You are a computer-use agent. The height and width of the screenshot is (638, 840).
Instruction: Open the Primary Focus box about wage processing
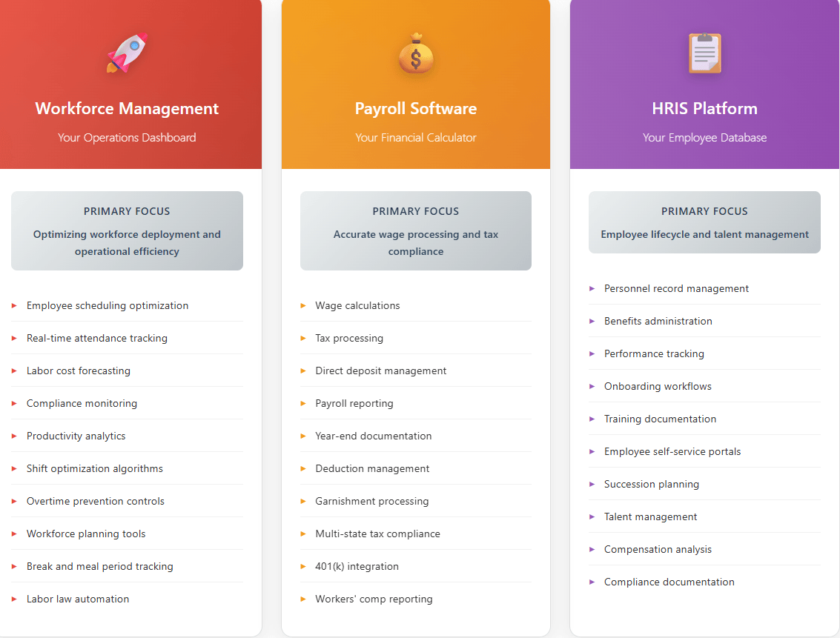pos(416,230)
